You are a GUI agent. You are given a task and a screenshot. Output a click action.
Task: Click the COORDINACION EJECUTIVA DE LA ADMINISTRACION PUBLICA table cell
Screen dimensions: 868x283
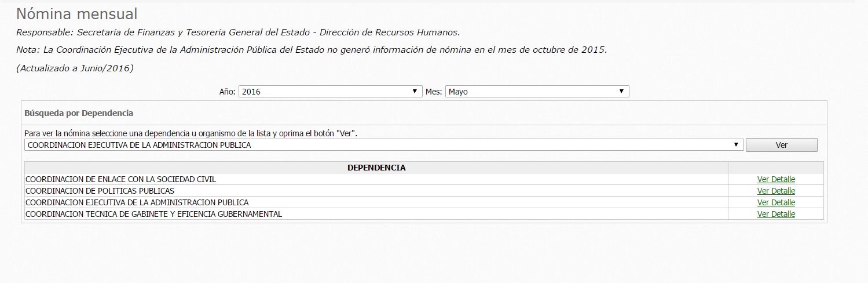(137, 202)
